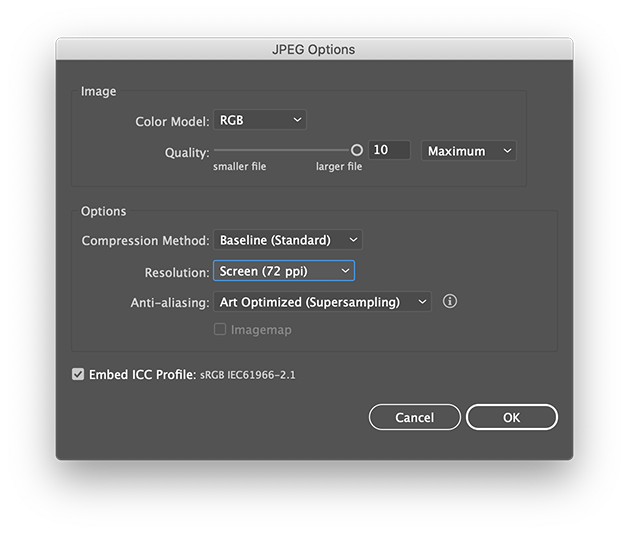
Task: Click the "larger file" slider label
Action: click(x=339, y=167)
